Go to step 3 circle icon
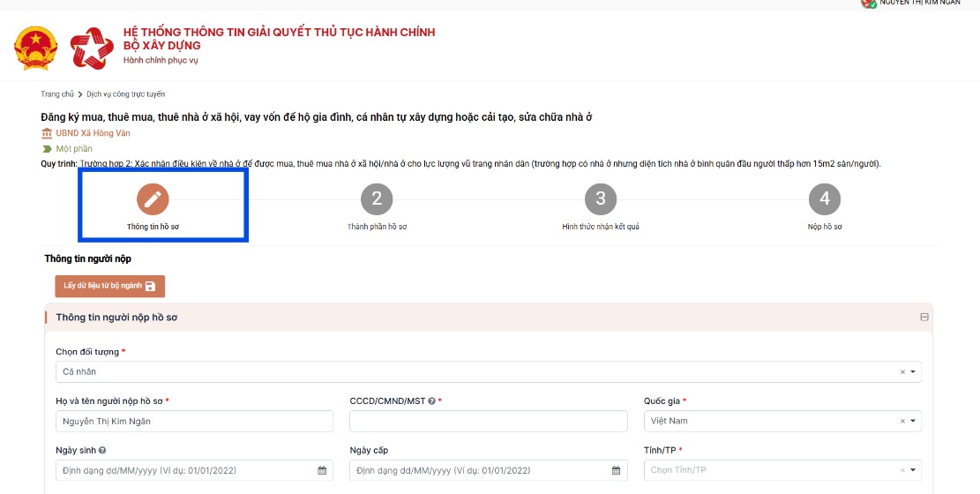 tap(601, 198)
